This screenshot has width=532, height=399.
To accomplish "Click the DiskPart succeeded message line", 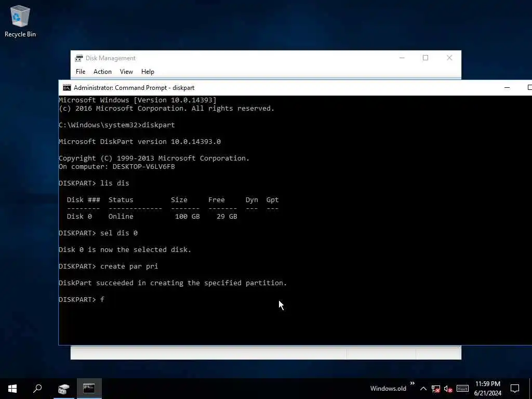I will coord(172,283).
